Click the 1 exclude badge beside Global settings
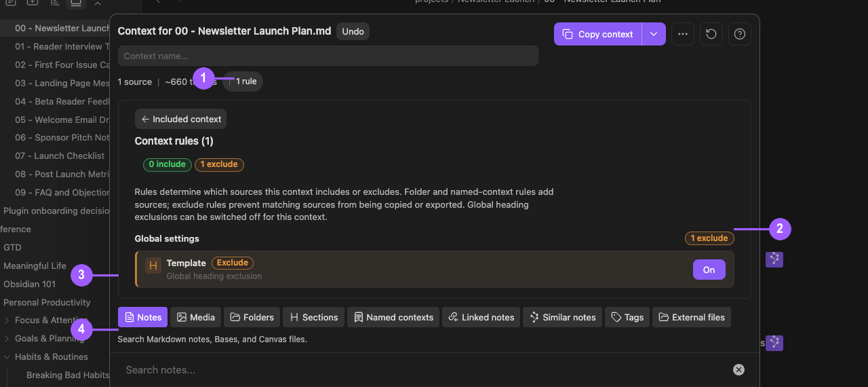This screenshot has height=387, width=868. click(709, 238)
